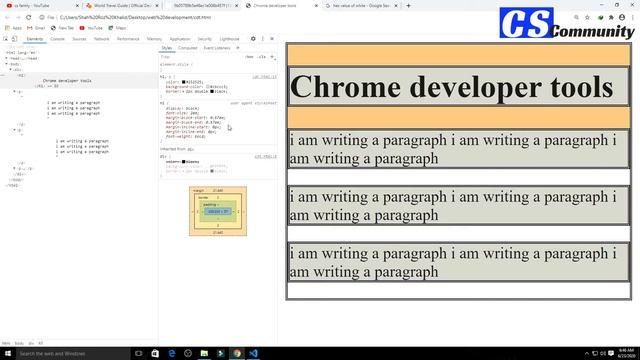The image size is (640, 360).
Task: Open File Explorer from the taskbar
Action: 204,353
